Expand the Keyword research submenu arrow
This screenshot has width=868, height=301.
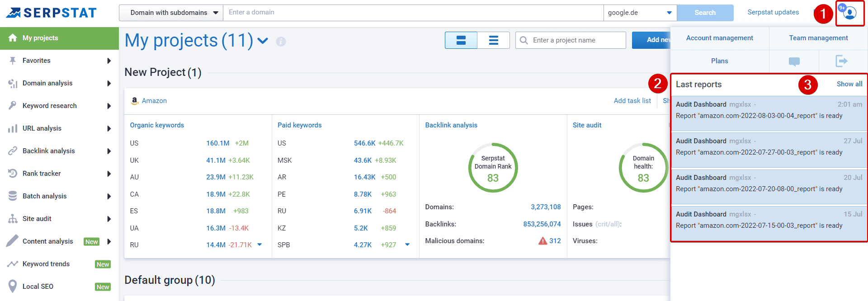coord(109,106)
